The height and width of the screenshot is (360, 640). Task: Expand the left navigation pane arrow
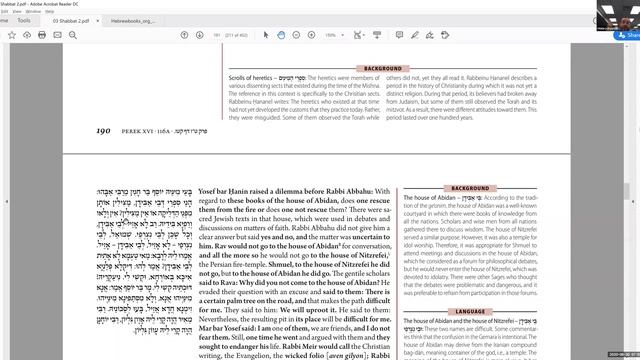point(7,202)
